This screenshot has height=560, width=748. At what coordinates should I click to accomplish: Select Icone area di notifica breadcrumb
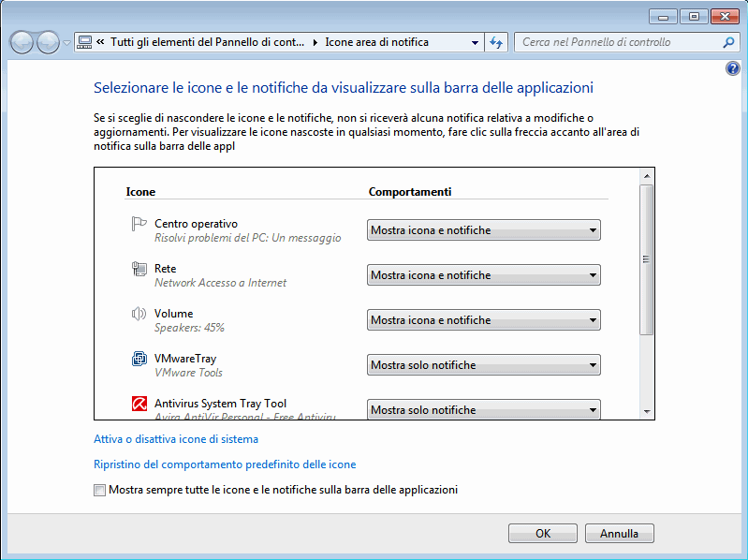pyautogui.click(x=376, y=42)
